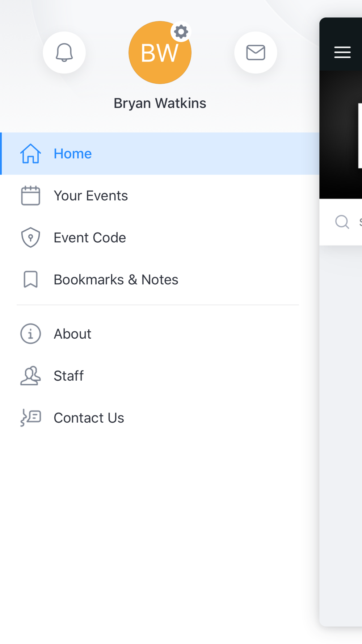Select the Home menu item
Viewport: 362px width, 644px height.
point(160,154)
